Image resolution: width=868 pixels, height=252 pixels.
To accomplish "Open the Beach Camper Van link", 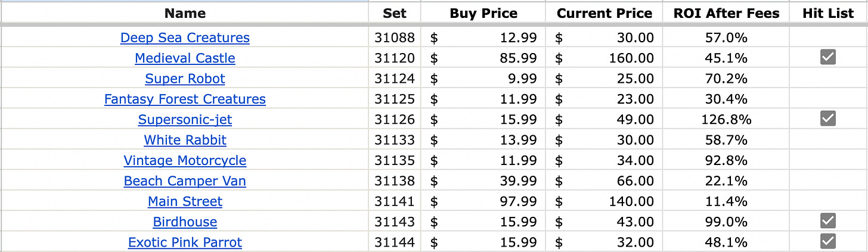I will (185, 181).
